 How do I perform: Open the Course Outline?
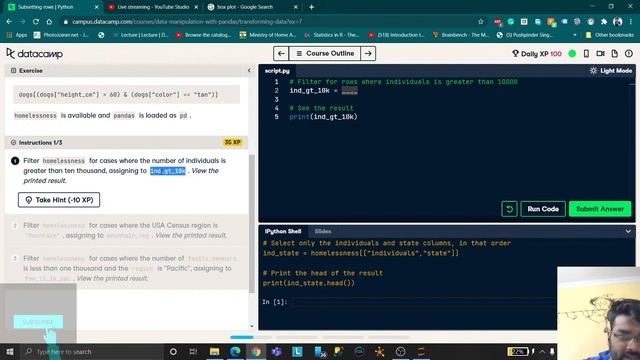click(x=325, y=53)
